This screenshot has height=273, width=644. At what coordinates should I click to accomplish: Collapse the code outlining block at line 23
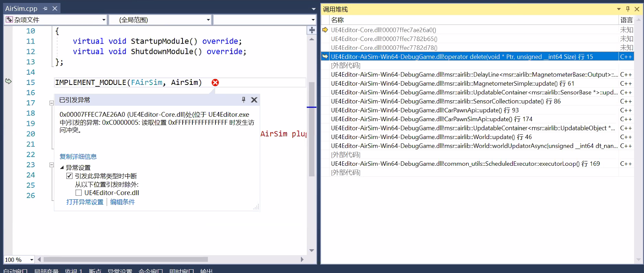tap(52, 165)
